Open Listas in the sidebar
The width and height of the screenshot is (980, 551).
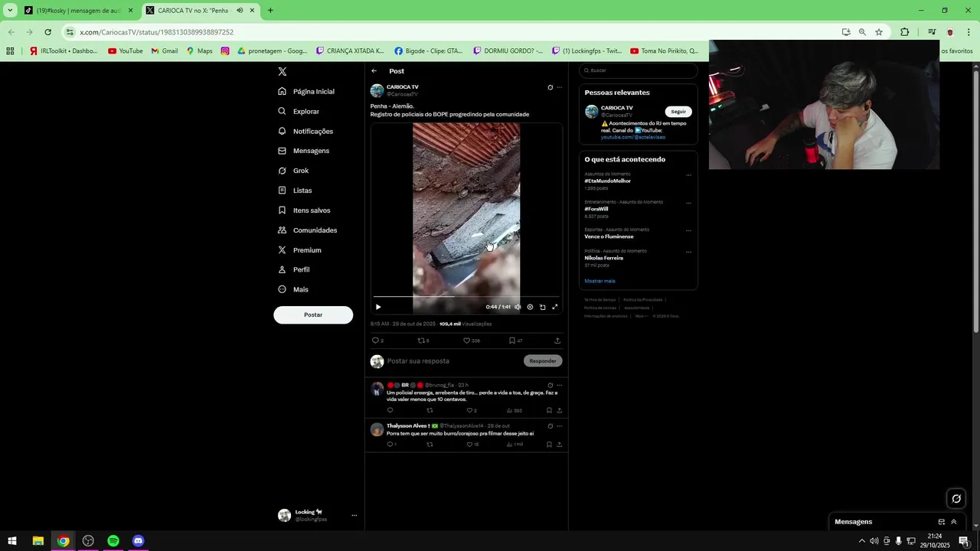295,191
